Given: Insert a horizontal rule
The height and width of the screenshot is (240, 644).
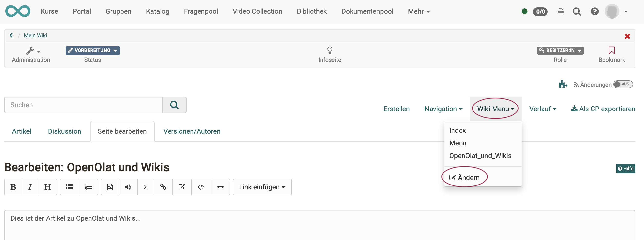Looking at the screenshot, I should pyautogui.click(x=220, y=187).
